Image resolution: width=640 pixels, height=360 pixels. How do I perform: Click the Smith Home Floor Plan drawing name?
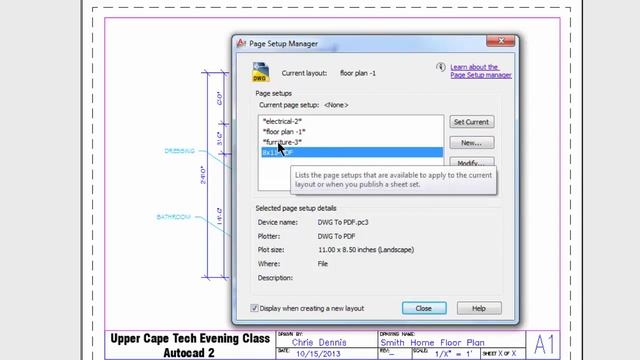coord(432,342)
